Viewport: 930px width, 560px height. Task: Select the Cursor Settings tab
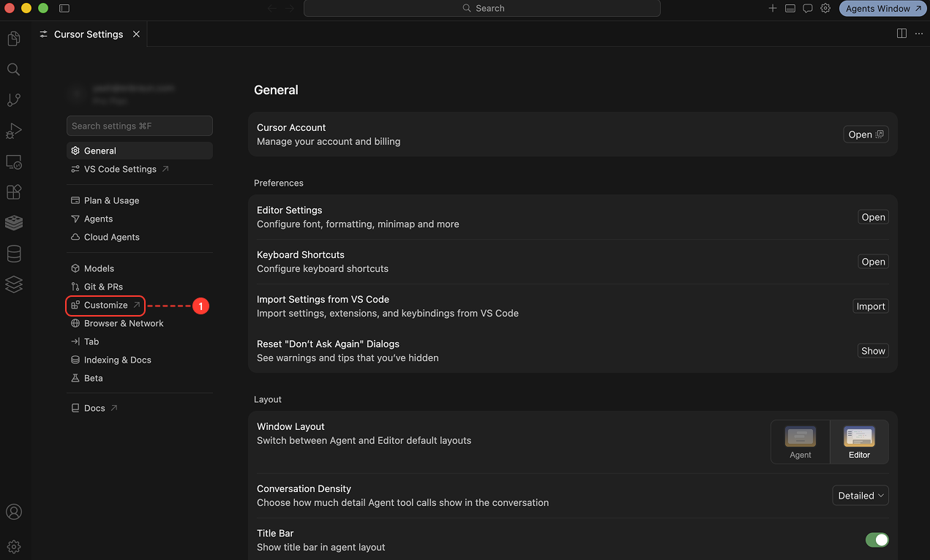point(89,34)
